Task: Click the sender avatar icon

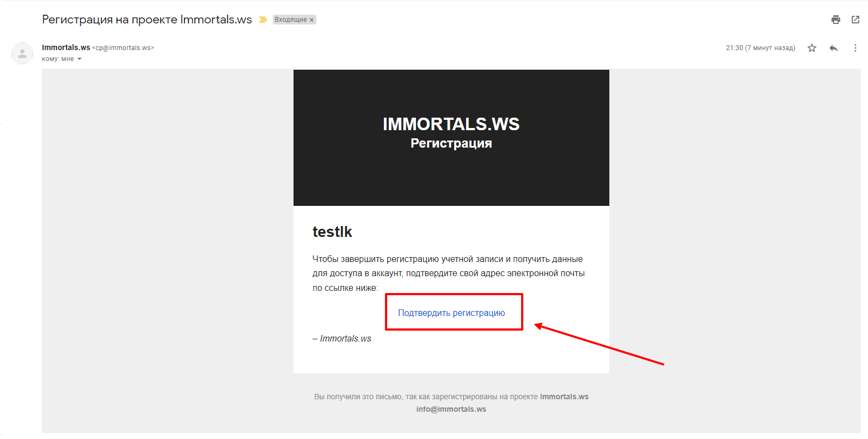Action: 22,53
